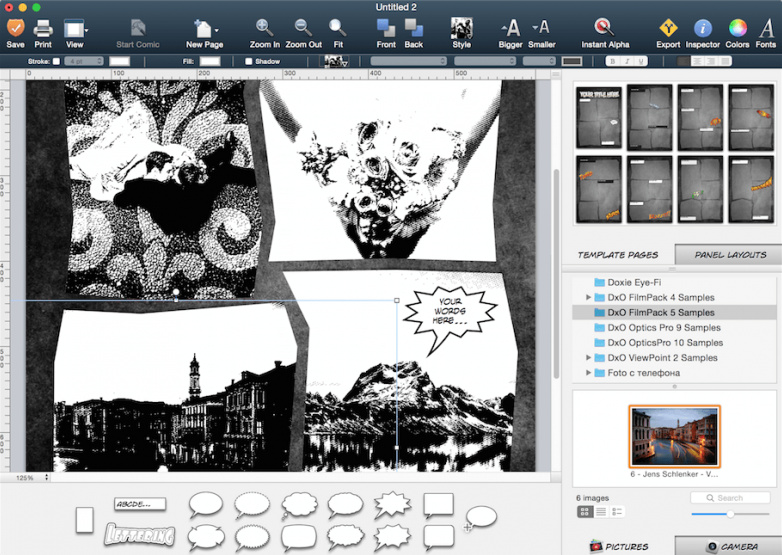Switch to the Template Pages tab
Viewport: 782px width, 555px height.
[617, 255]
